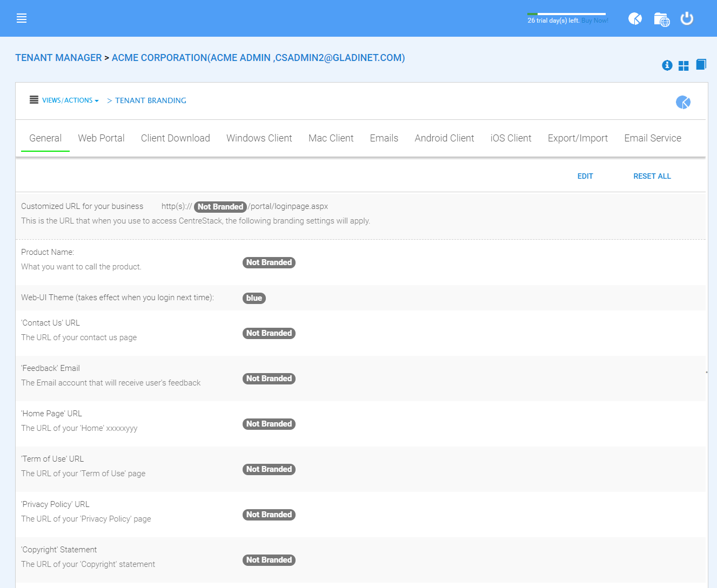Open the file browser globe-folder icon
This screenshot has width=717, height=588.
[662, 19]
